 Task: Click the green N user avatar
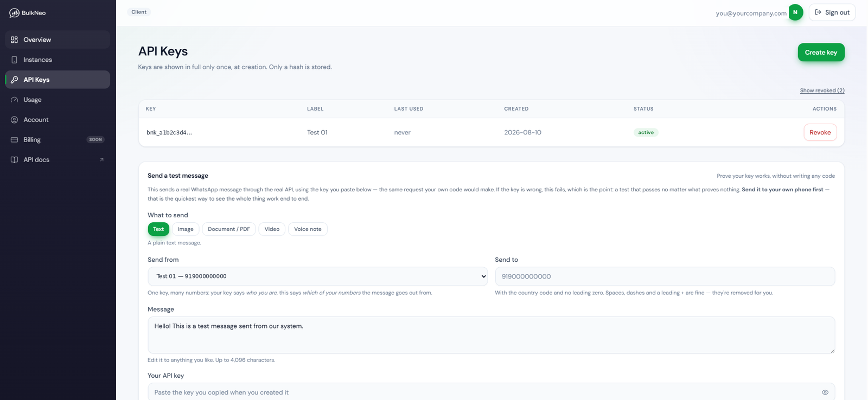pyautogui.click(x=795, y=12)
